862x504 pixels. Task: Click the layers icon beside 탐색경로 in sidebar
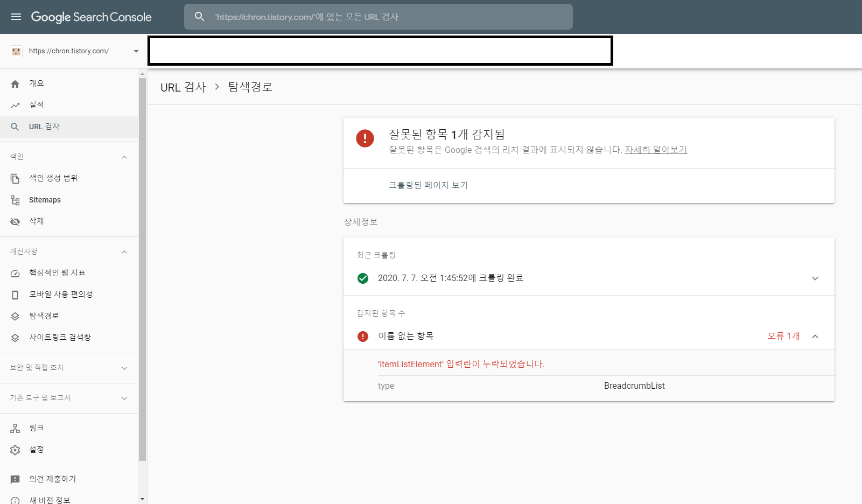pos(15,316)
